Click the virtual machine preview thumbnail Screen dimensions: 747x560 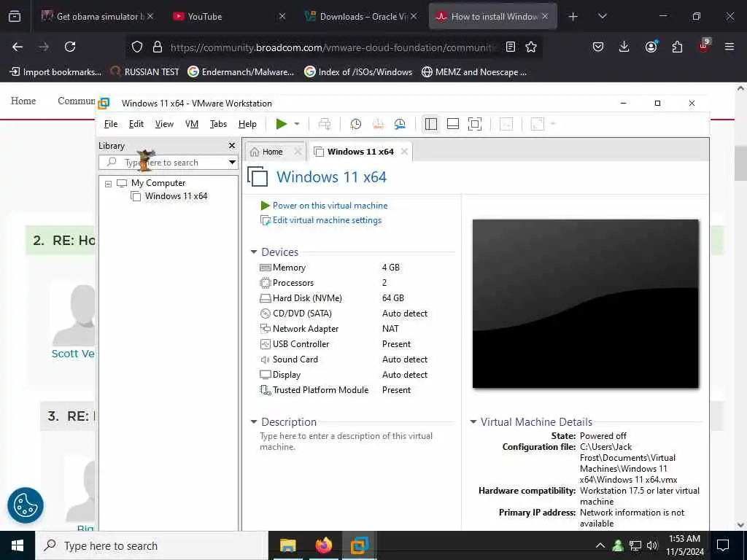[586, 304]
